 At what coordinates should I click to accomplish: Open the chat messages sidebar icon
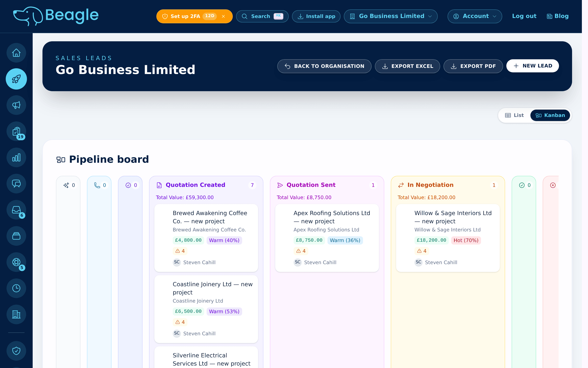coord(16,184)
